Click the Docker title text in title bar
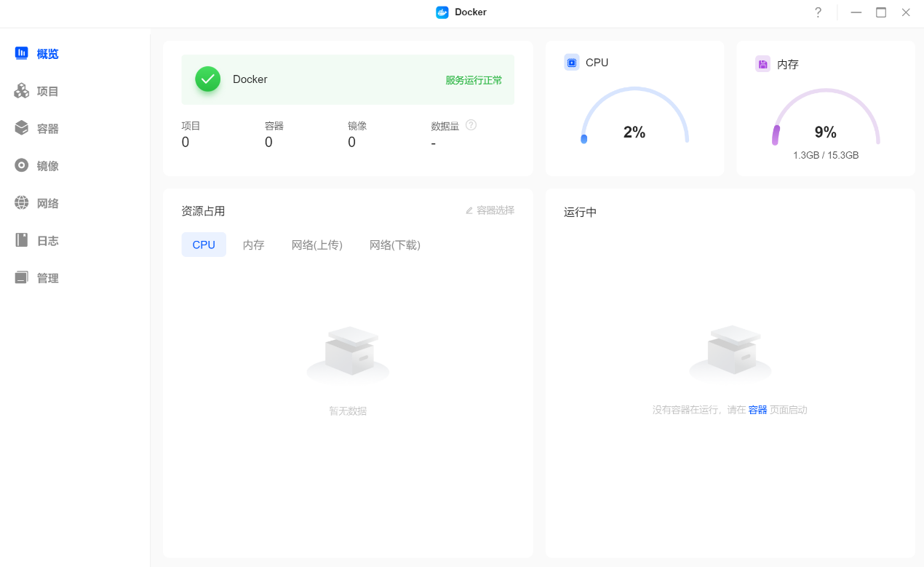Viewport: 924px width, 567px height. pyautogui.click(x=471, y=12)
